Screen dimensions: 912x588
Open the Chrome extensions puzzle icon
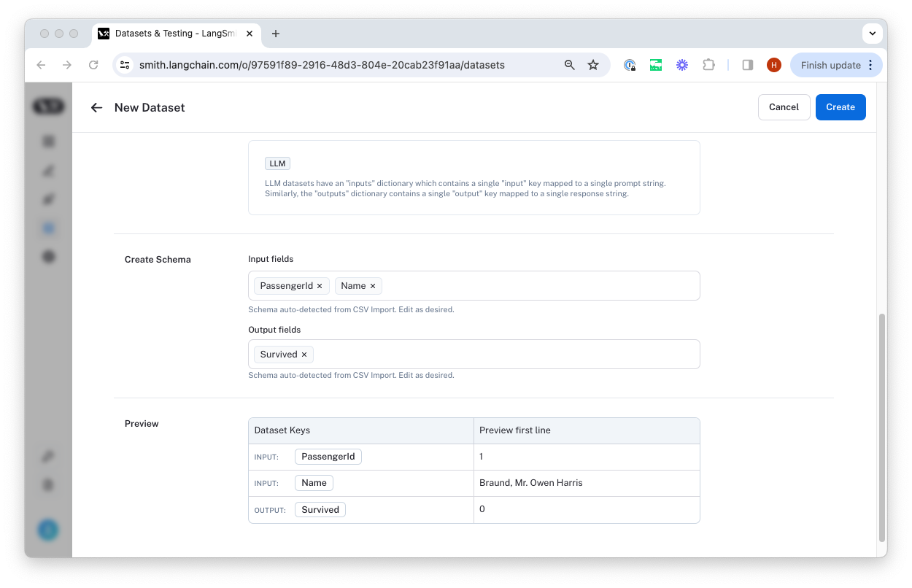[x=708, y=65]
